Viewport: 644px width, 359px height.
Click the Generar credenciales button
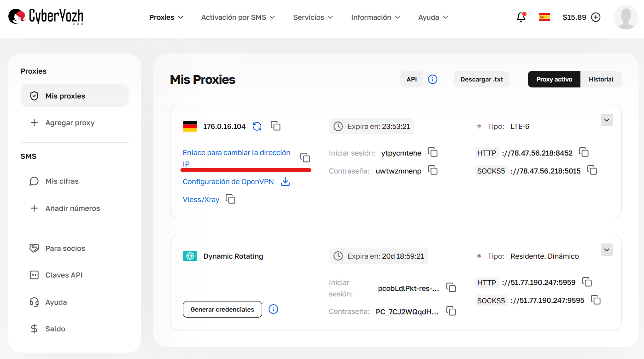click(x=222, y=309)
